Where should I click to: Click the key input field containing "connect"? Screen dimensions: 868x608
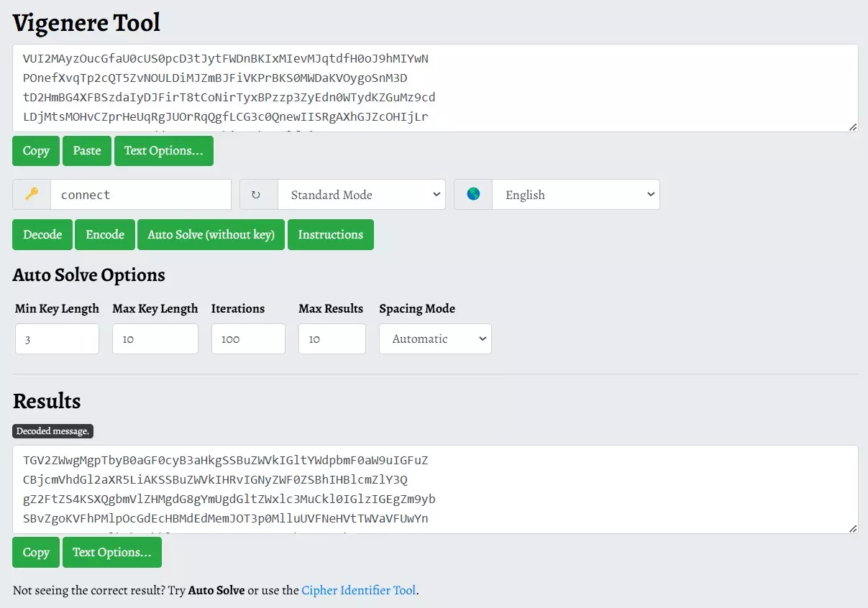coord(141,195)
